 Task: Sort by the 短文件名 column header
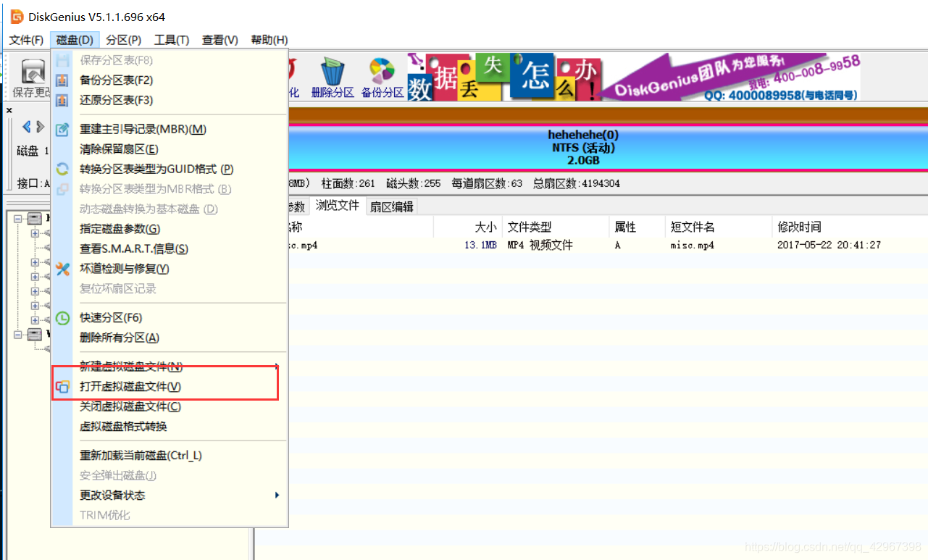point(718,227)
